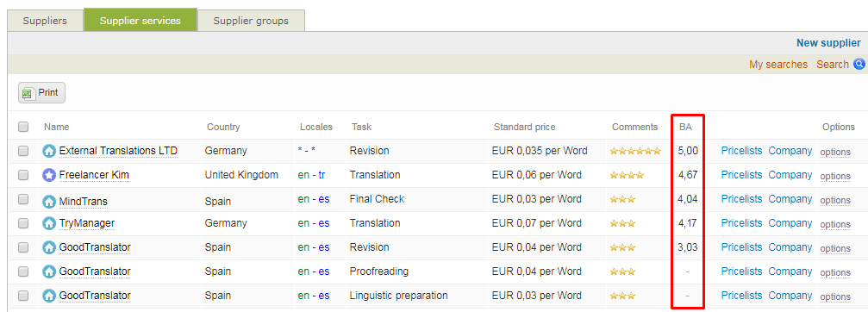Click TryManager house icon
868x312 pixels.
(x=49, y=223)
